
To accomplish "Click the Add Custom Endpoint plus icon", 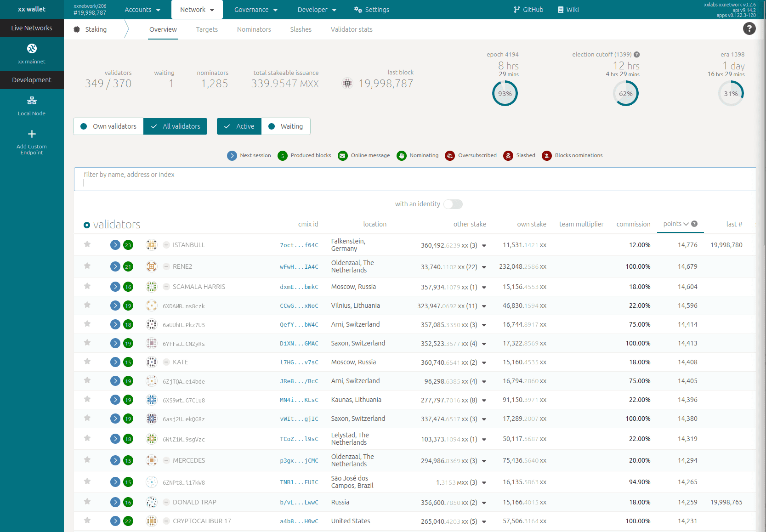I will point(32,134).
